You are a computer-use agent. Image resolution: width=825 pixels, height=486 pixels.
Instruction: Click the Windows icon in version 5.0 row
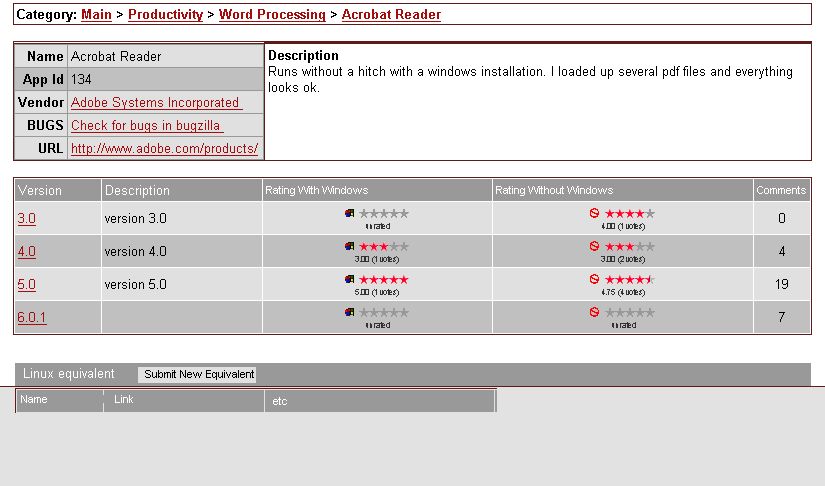[349, 279]
